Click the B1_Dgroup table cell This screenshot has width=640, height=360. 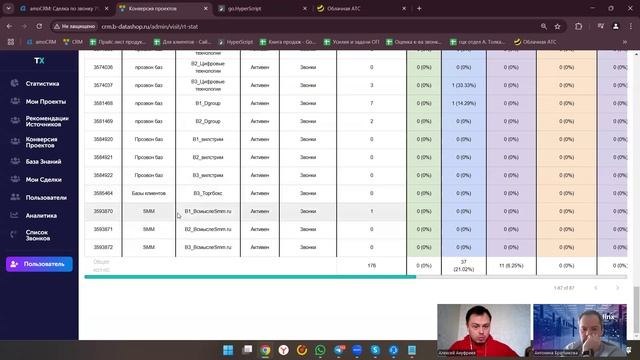pos(208,103)
